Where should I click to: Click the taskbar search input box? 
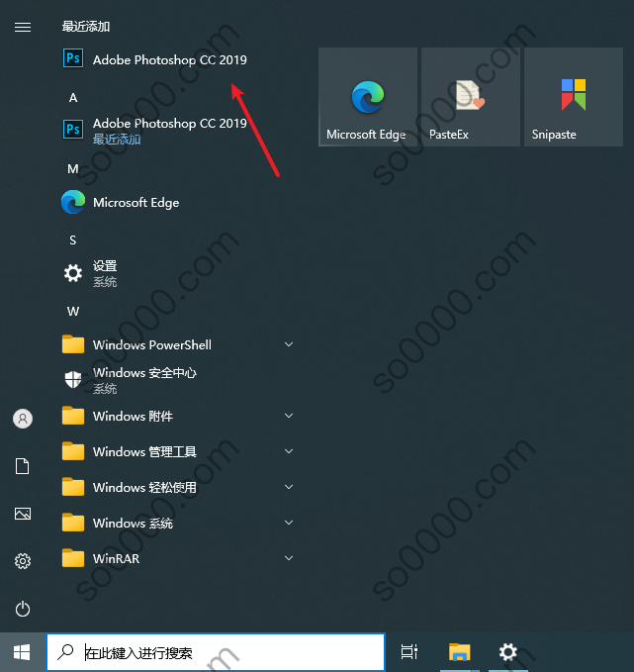coord(216,652)
